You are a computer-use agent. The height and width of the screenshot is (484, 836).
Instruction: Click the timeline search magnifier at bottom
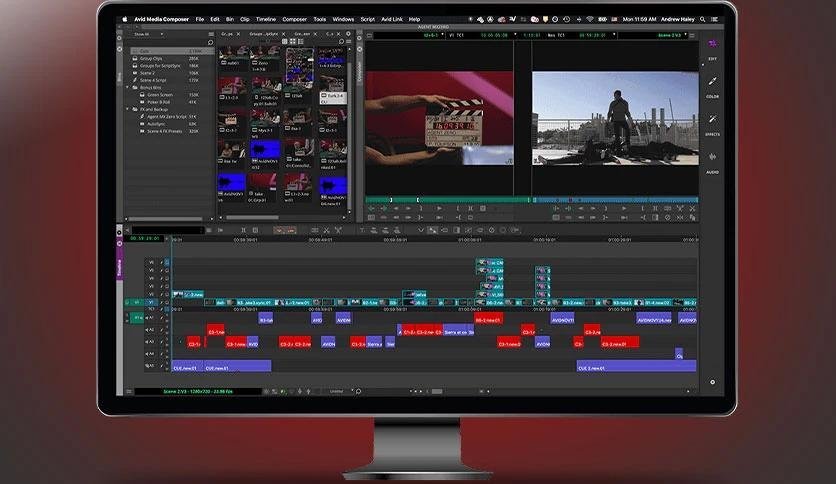359,391
